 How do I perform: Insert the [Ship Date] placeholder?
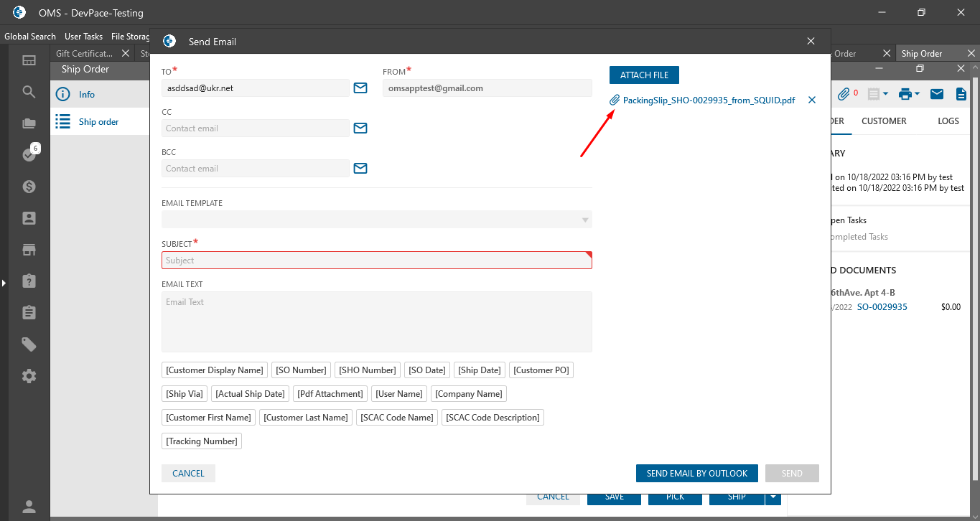click(480, 370)
